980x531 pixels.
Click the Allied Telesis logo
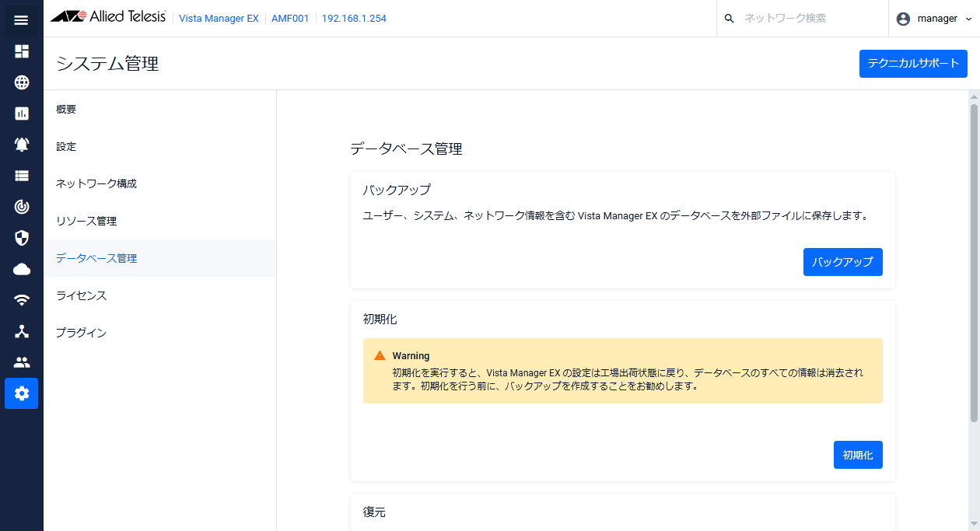point(108,17)
